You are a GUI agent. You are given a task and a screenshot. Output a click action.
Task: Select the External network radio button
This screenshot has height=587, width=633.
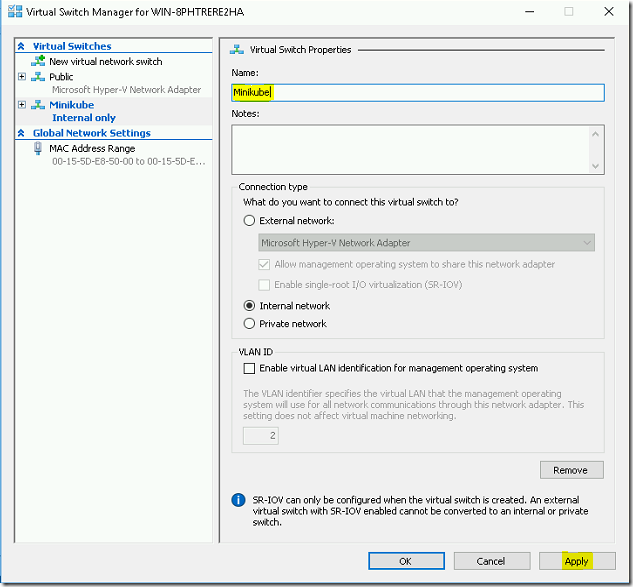tap(249, 220)
